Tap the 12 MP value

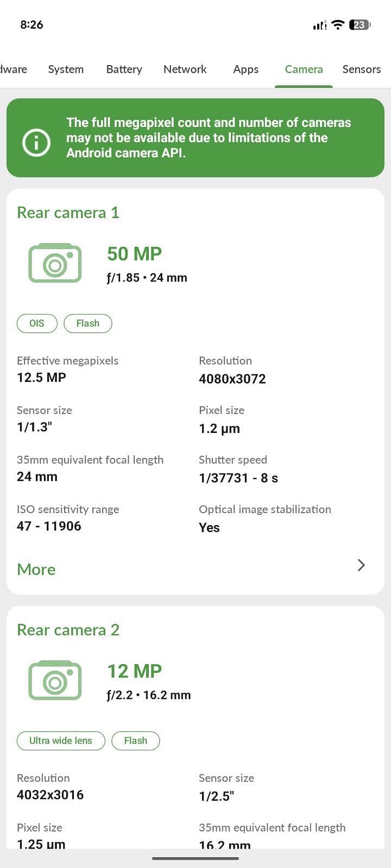[x=134, y=671]
